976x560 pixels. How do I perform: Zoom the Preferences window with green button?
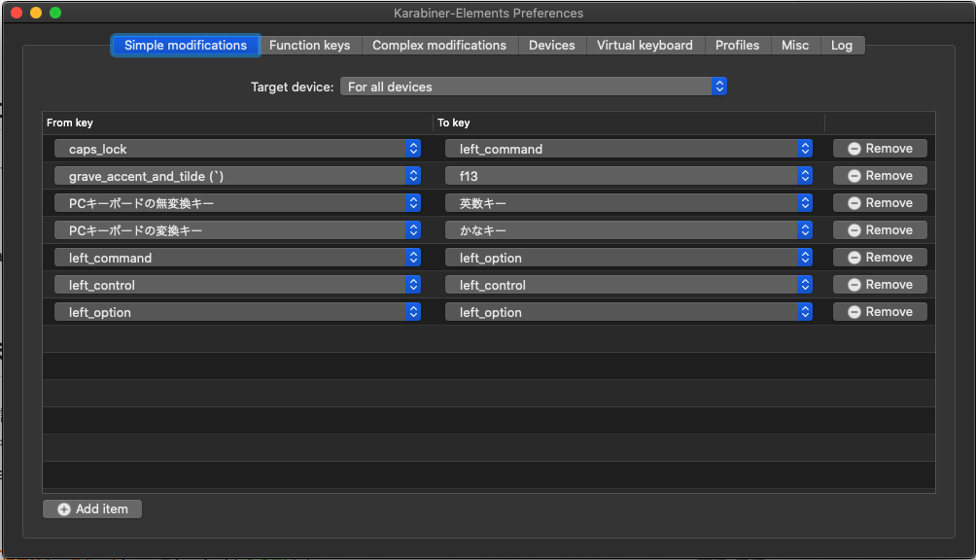[x=55, y=13]
